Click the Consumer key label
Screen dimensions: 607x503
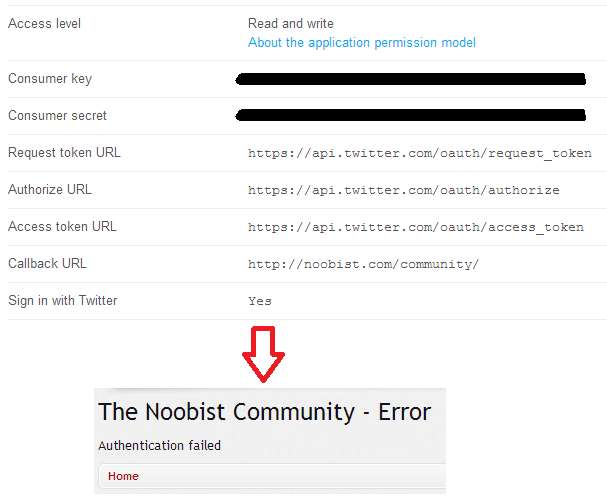50,79
